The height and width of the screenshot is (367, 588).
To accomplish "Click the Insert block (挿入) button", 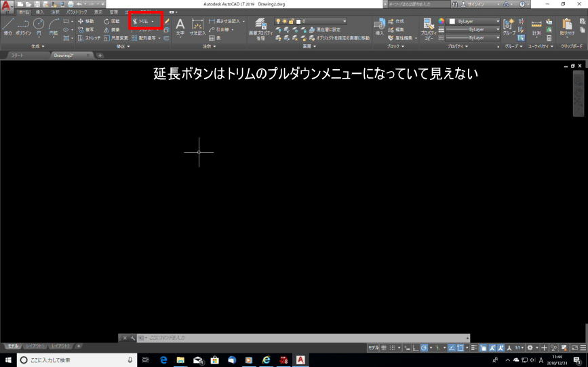I will coord(380,26).
